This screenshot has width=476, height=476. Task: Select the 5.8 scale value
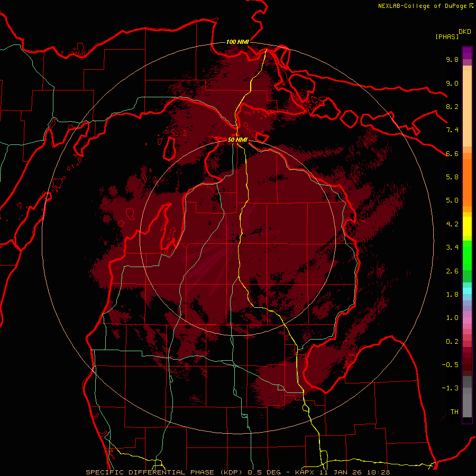pyautogui.click(x=452, y=177)
